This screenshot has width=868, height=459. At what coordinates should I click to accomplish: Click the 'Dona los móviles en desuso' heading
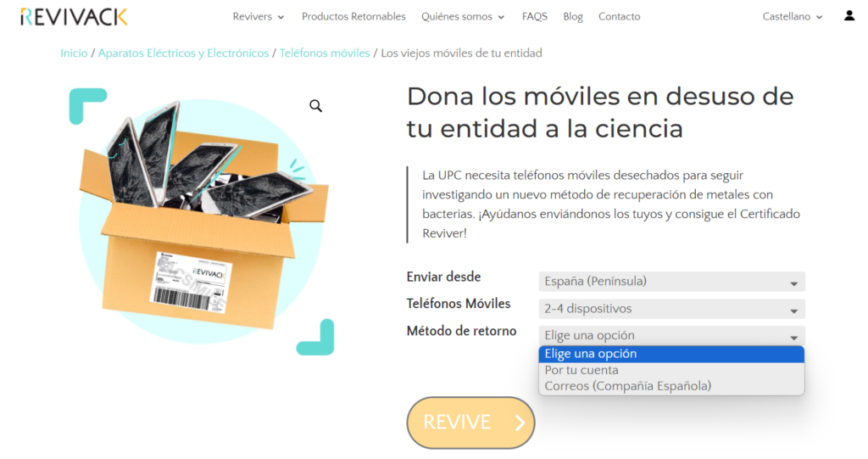[x=600, y=113]
